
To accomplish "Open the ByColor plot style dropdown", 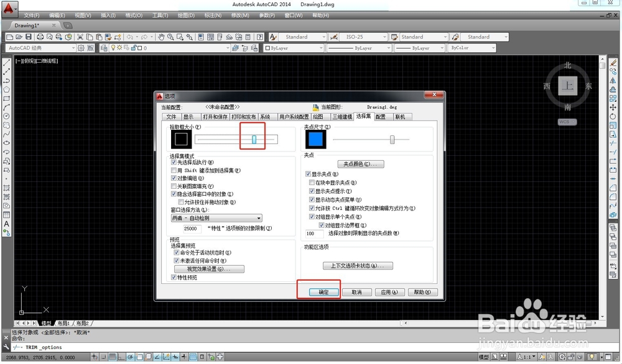I will click(472, 48).
